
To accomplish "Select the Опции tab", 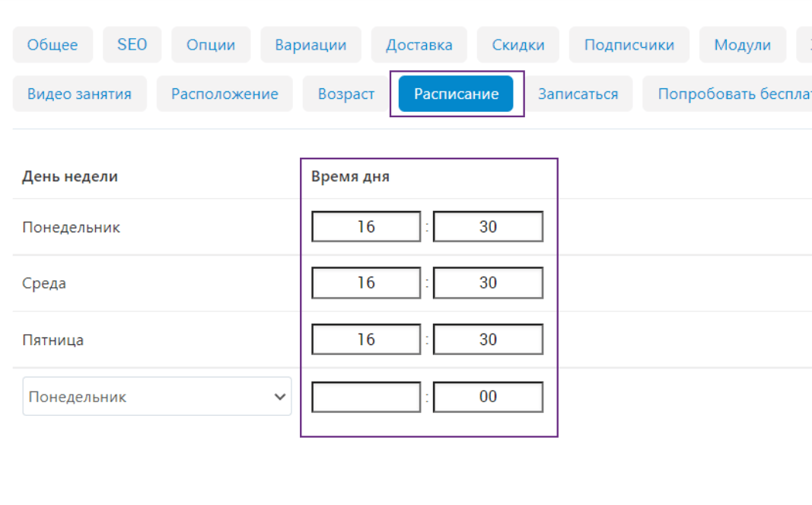I will click(x=211, y=45).
